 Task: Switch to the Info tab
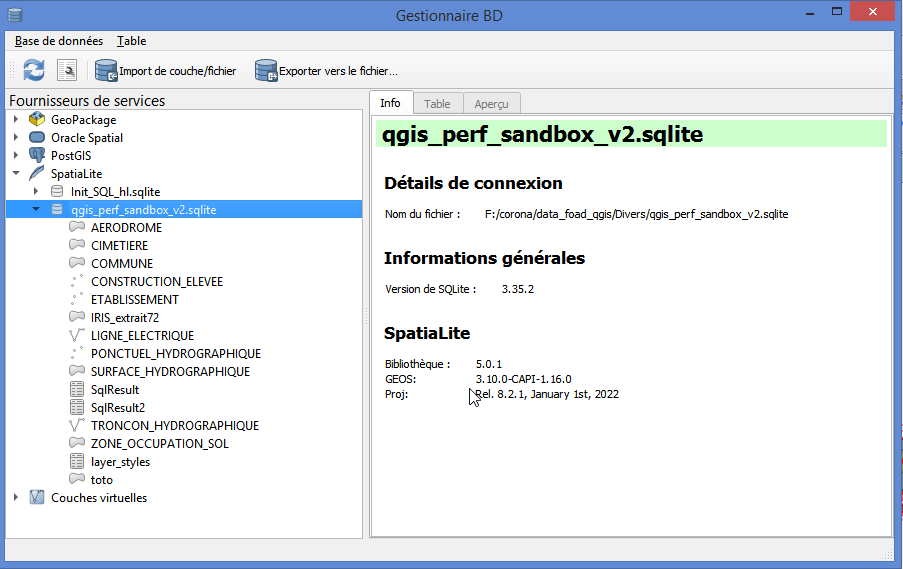pos(390,103)
